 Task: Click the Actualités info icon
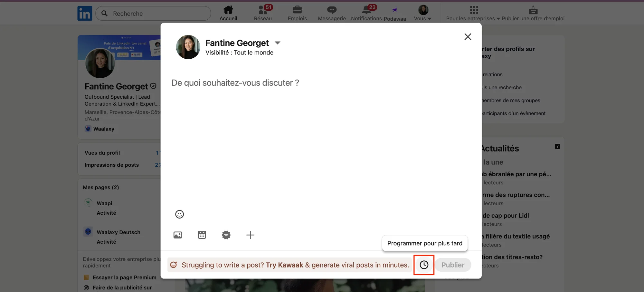click(x=558, y=147)
